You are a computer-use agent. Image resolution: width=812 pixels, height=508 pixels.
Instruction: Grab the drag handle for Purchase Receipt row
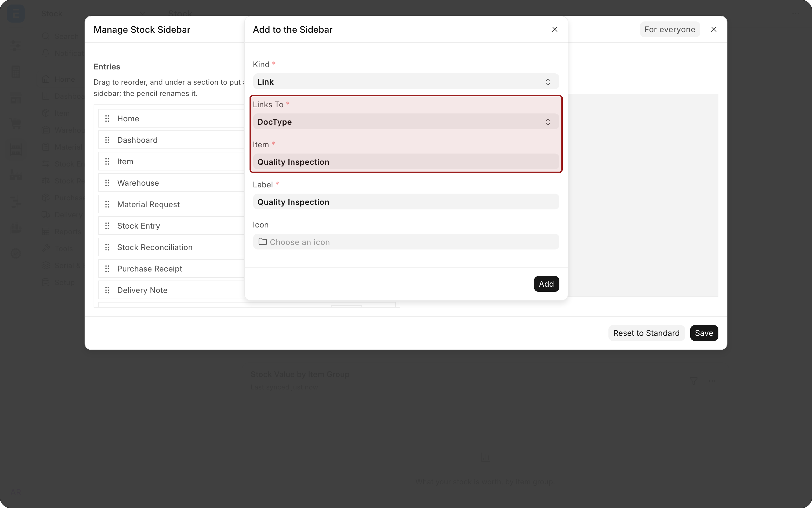(107, 269)
